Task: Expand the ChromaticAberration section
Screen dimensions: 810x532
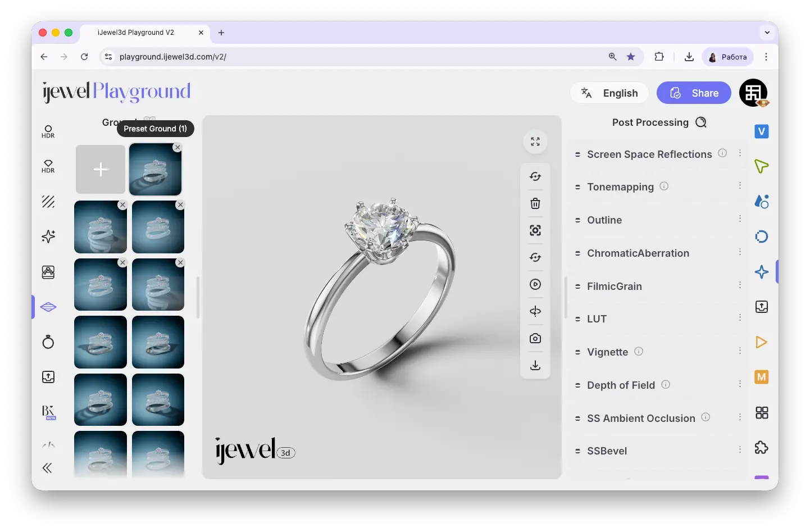Action: (657, 253)
